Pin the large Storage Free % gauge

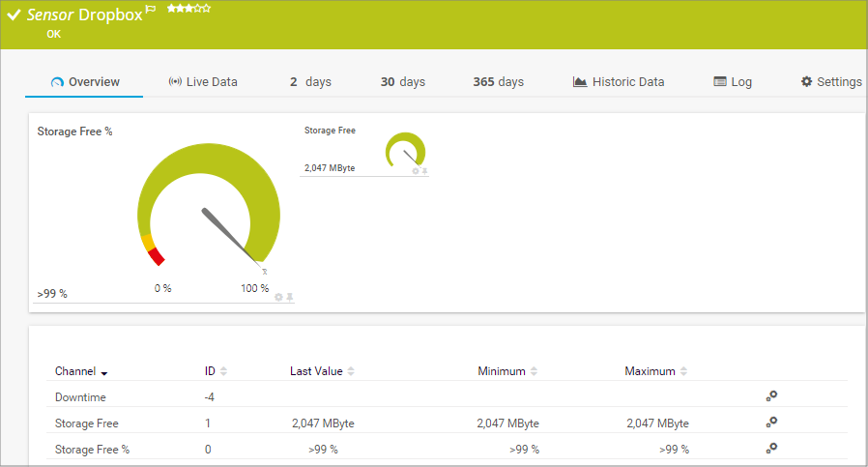289,297
